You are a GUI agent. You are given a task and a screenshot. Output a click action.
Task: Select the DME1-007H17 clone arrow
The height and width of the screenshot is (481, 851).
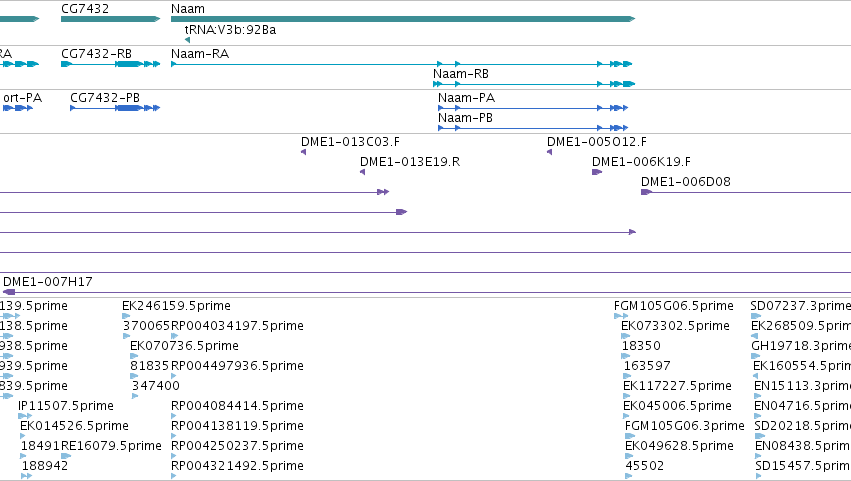pos(9,292)
